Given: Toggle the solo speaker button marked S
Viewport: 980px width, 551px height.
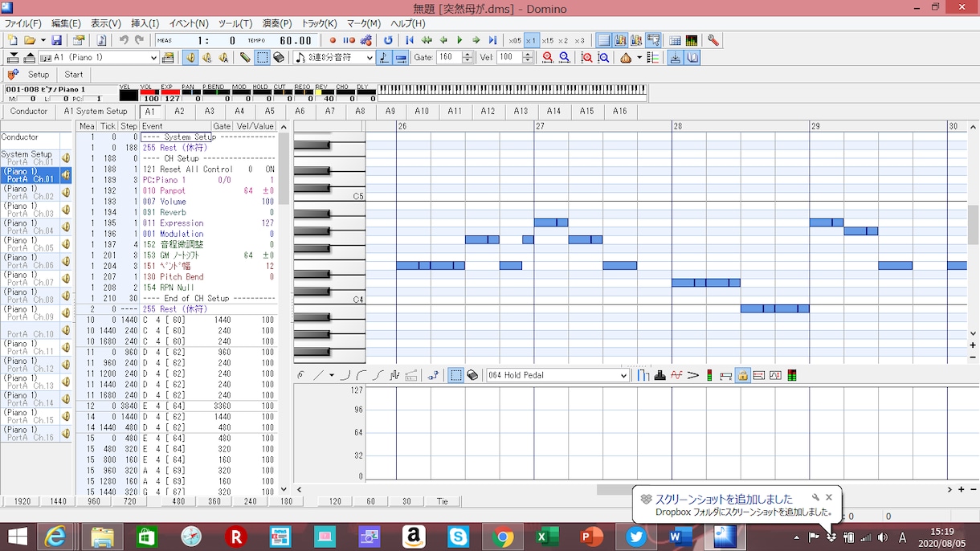Looking at the screenshot, I should pos(207,58).
